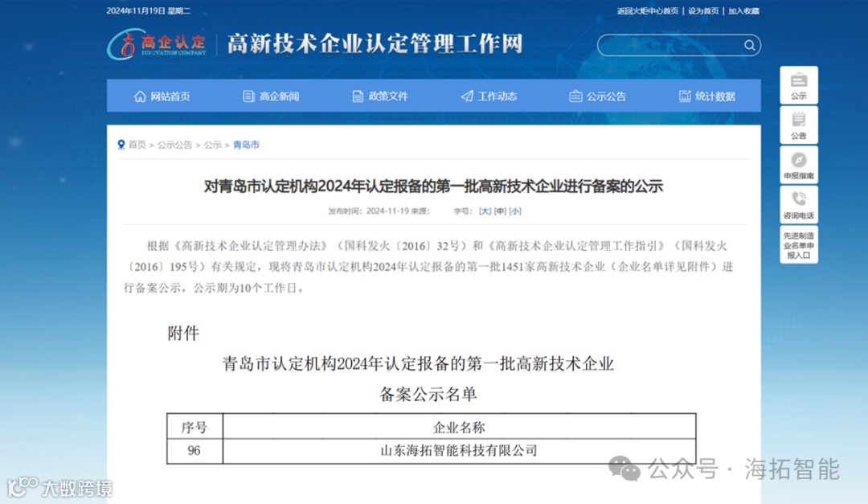
Task: Click 加入收藏 link
Action: tap(743, 11)
